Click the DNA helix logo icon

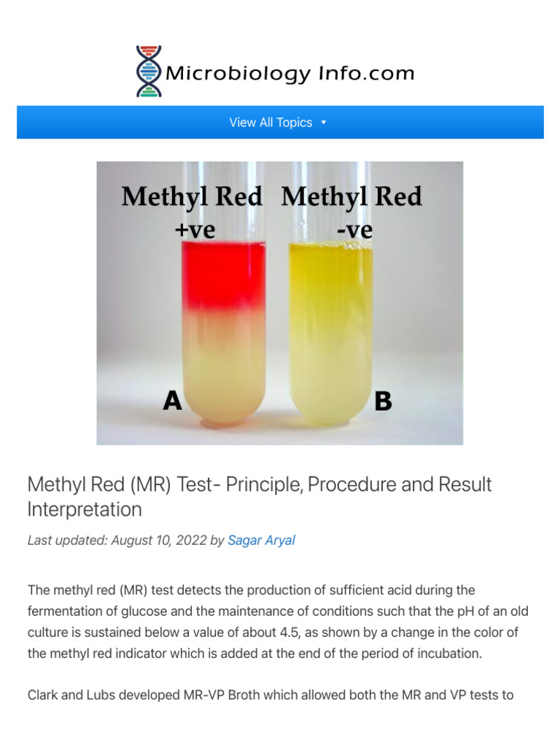coord(149,71)
